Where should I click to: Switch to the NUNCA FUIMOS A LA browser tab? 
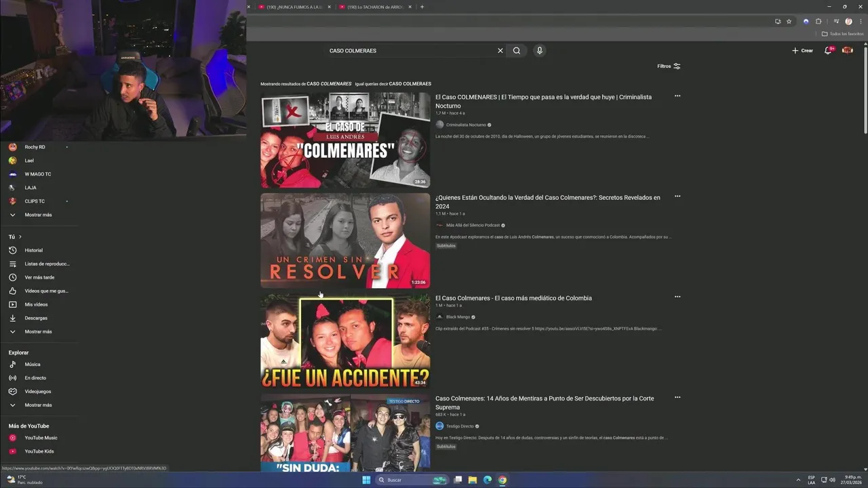click(x=293, y=7)
